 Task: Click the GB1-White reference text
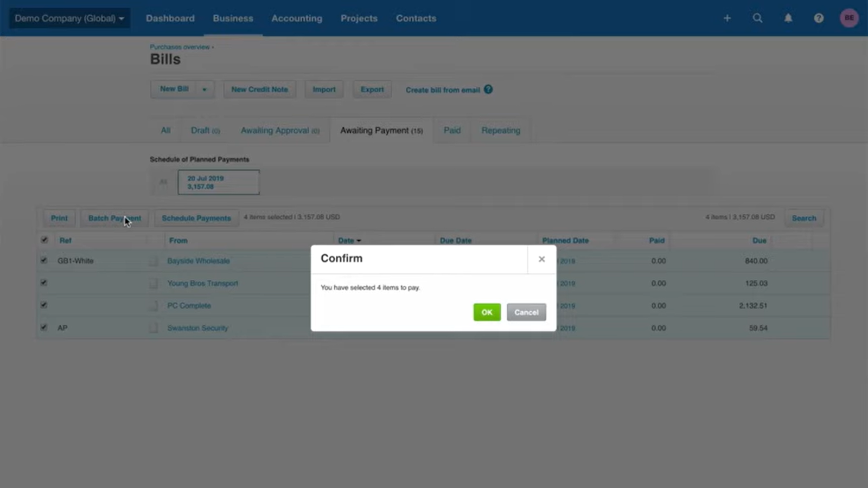coord(75,261)
